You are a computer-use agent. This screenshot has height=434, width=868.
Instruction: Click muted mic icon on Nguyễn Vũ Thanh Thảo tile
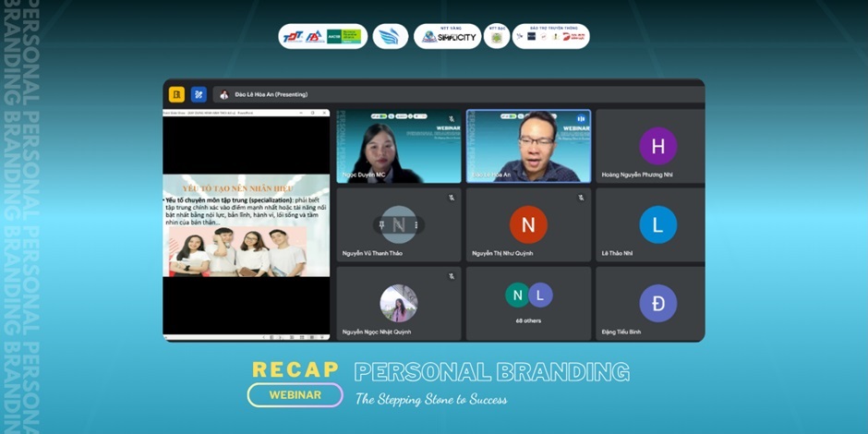[x=452, y=198]
